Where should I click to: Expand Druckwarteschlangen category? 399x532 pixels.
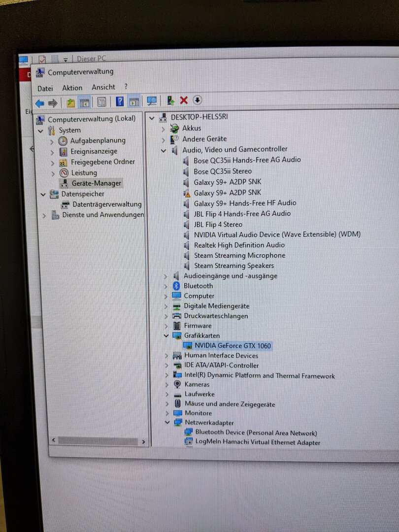click(166, 317)
